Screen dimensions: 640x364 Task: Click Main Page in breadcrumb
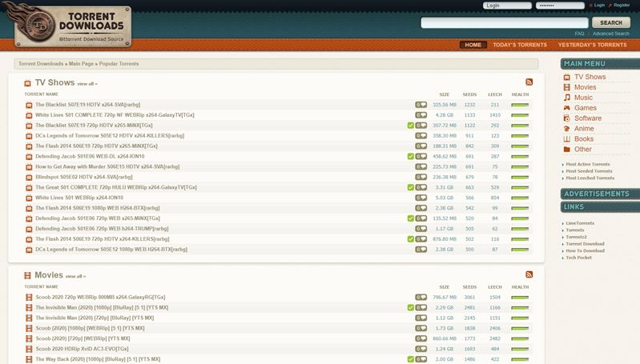(x=81, y=63)
